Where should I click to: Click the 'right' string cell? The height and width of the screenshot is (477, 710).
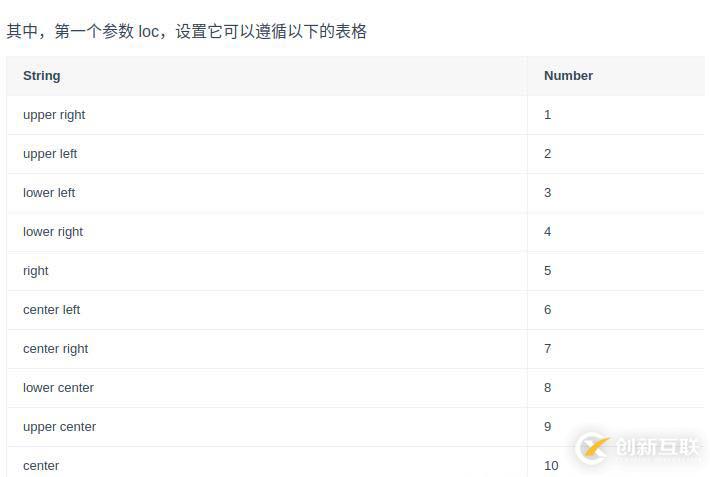tap(36, 271)
